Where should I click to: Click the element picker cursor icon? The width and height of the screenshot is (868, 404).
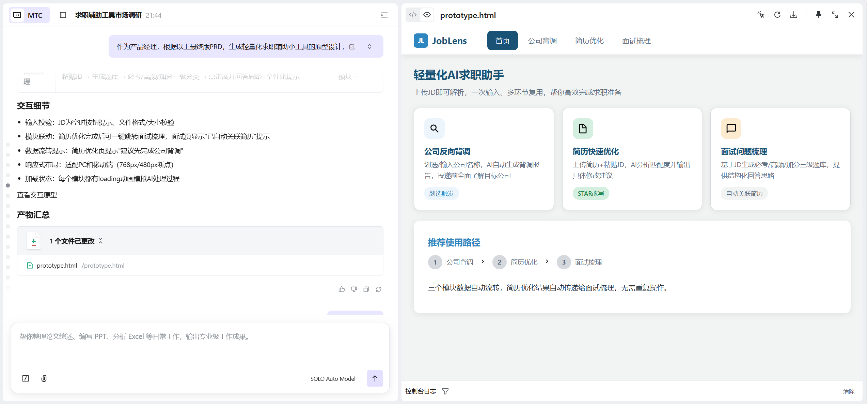761,15
